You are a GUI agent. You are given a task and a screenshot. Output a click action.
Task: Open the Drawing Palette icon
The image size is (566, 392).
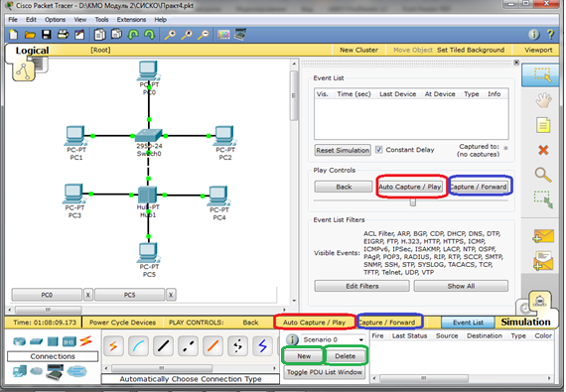(x=223, y=35)
